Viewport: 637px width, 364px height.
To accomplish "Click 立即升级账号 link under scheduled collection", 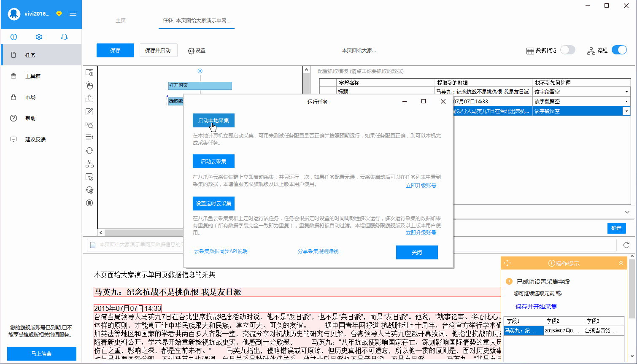I will click(x=421, y=232).
